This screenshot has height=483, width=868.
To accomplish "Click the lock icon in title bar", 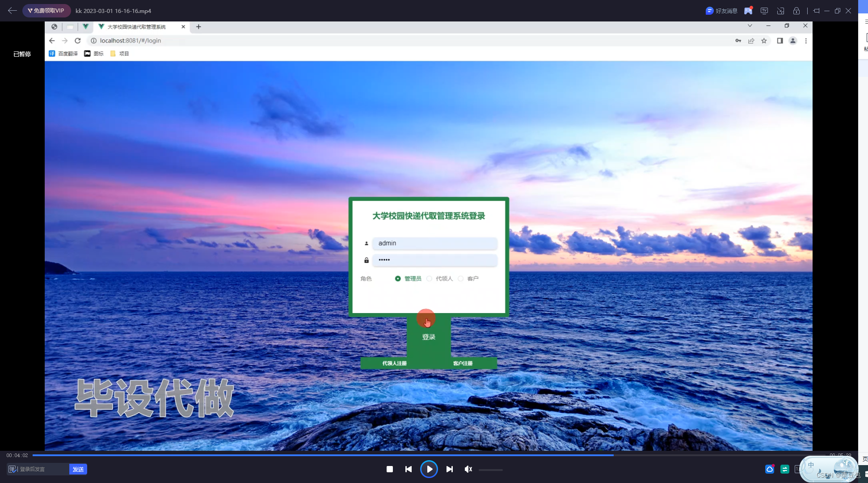I will [796, 11].
